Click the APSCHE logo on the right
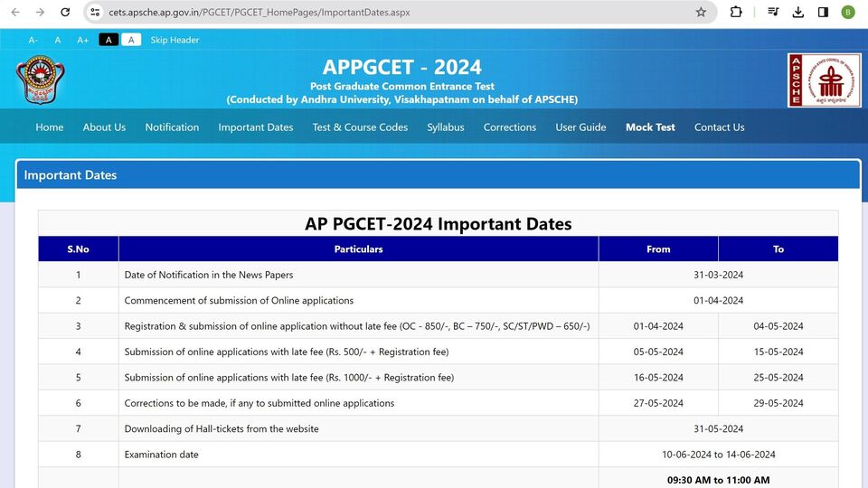The width and height of the screenshot is (868, 488). coord(825,80)
